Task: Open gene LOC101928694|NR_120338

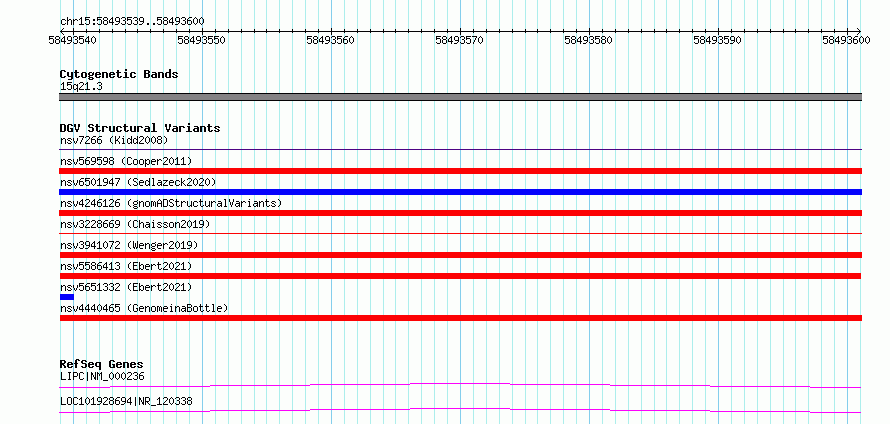Action: [126, 401]
